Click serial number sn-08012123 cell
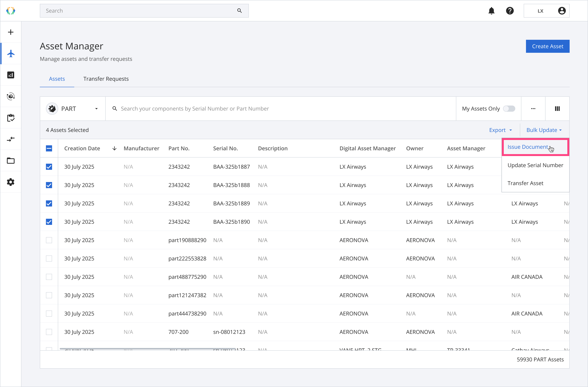 click(229, 332)
